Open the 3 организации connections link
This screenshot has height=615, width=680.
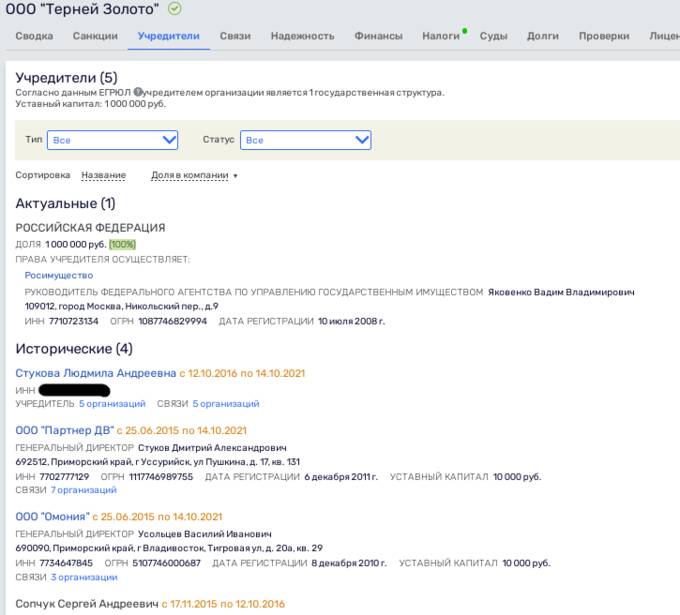tap(84, 577)
